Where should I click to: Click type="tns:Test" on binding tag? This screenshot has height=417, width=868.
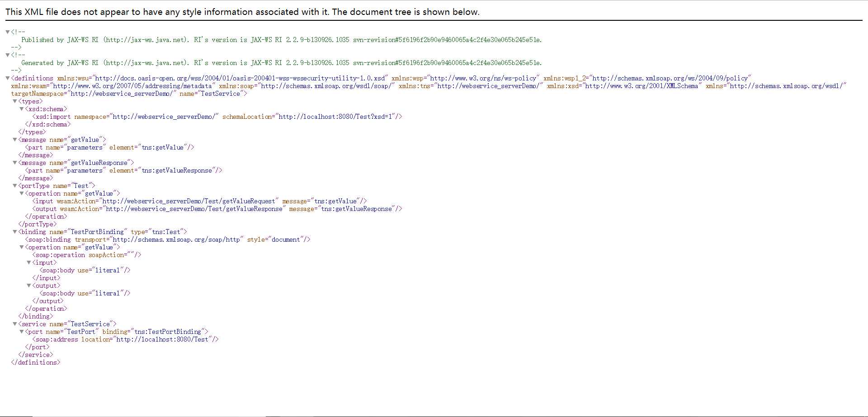[157, 232]
